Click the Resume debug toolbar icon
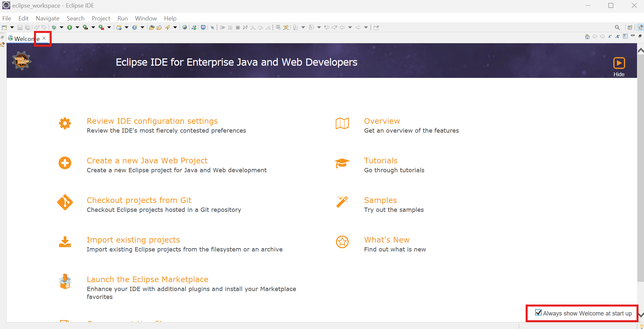The height and width of the screenshot is (329, 644). pos(222,27)
